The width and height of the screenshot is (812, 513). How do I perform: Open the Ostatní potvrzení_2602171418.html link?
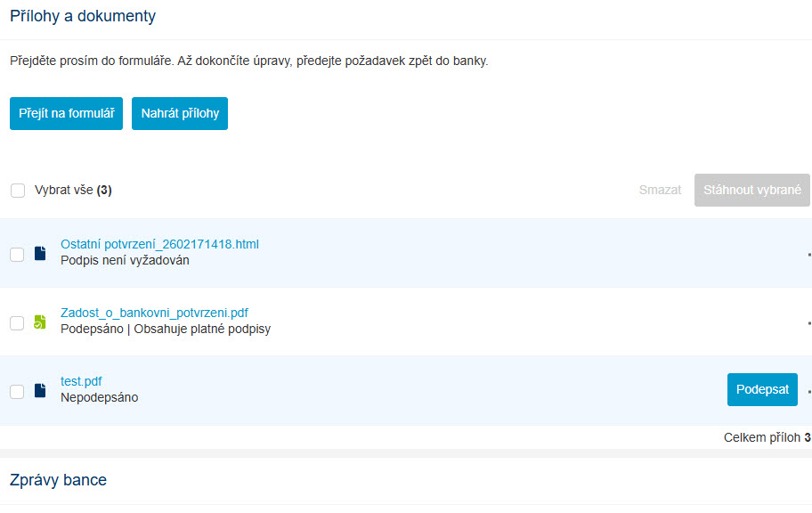[x=159, y=244]
